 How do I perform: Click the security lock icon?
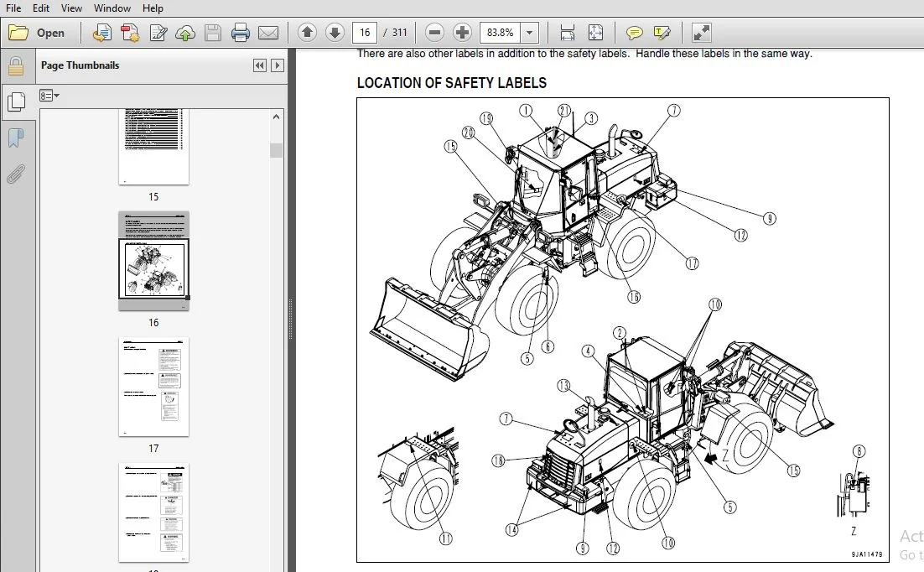[16, 65]
